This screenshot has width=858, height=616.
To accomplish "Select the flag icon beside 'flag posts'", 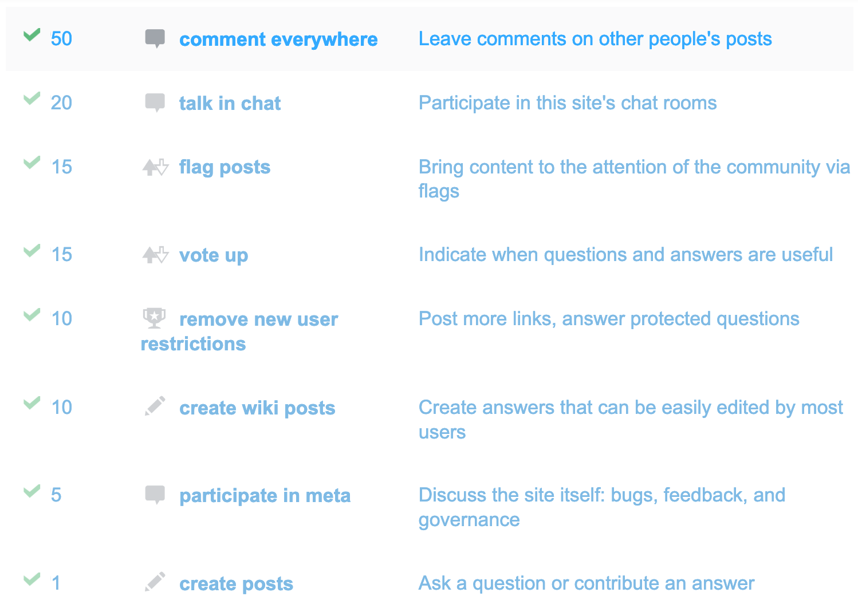I will tap(155, 166).
